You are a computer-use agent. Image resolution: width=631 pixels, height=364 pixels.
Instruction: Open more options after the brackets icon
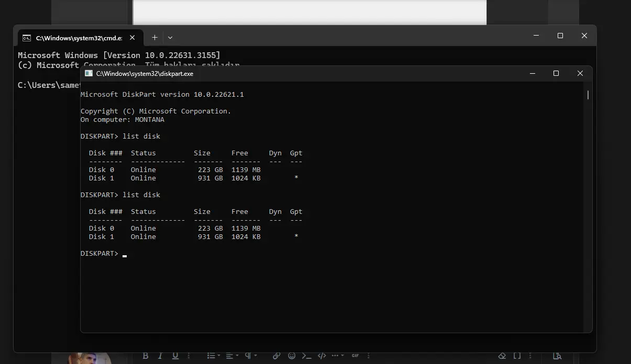(x=530, y=356)
